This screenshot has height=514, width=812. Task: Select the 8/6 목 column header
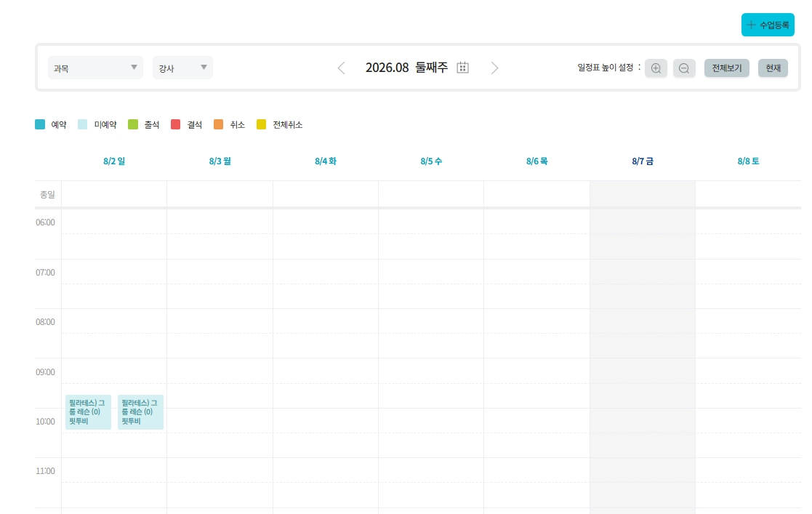[x=537, y=161]
